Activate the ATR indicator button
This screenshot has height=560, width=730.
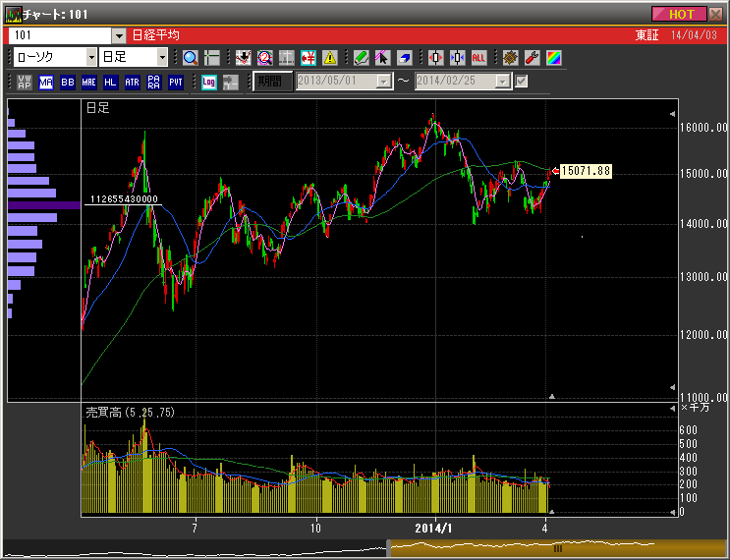click(133, 82)
